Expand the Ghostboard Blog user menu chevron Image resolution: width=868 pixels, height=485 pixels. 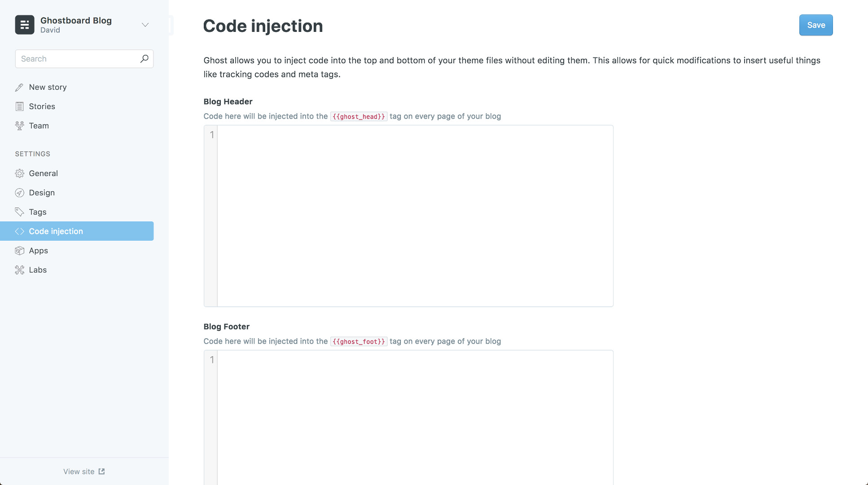click(145, 25)
